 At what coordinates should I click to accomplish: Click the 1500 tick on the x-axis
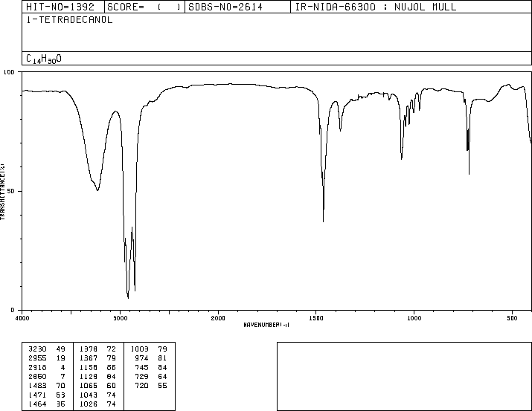(x=315, y=317)
